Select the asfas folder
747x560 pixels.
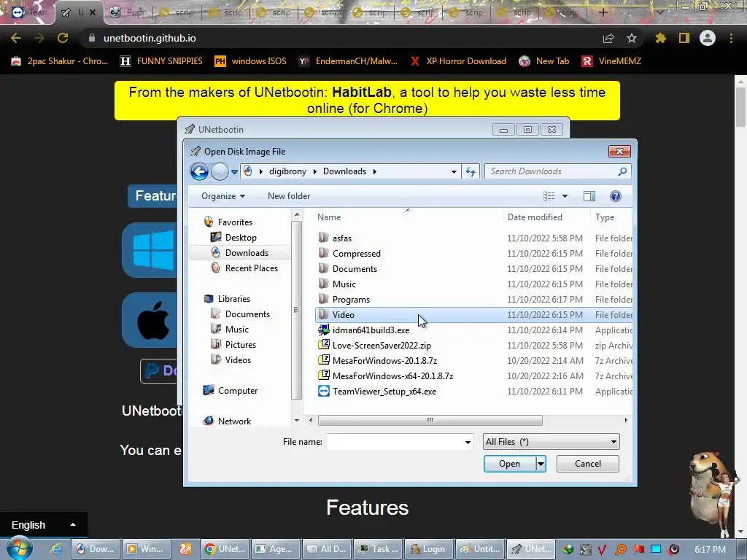coord(335,238)
